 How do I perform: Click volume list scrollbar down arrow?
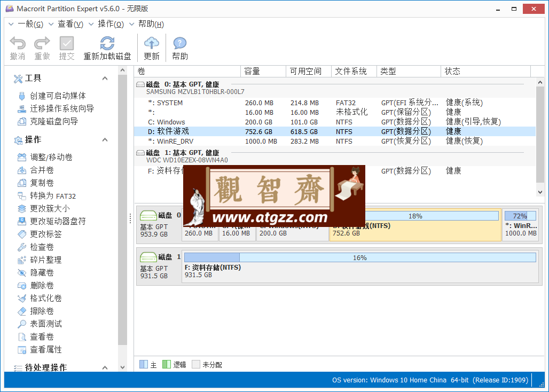click(540, 192)
